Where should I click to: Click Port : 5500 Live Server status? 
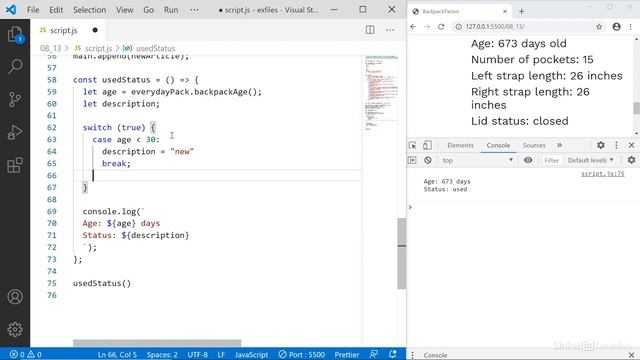click(x=302, y=354)
